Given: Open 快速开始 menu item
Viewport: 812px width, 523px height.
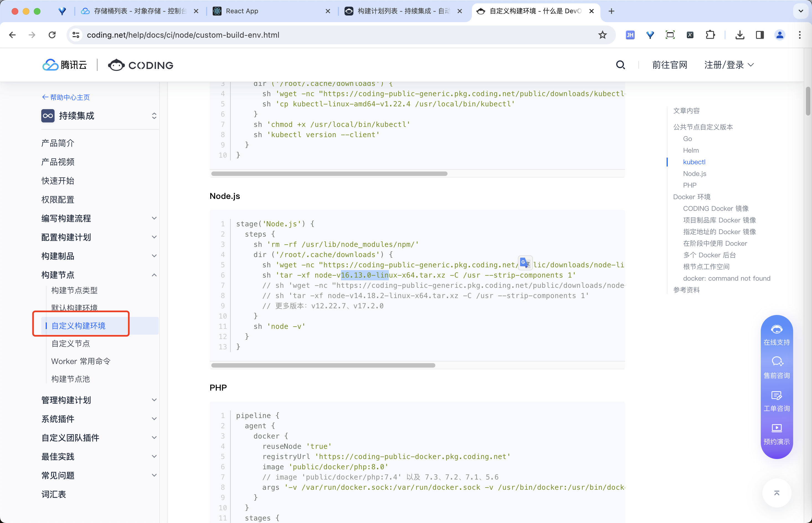Looking at the screenshot, I should click(58, 181).
